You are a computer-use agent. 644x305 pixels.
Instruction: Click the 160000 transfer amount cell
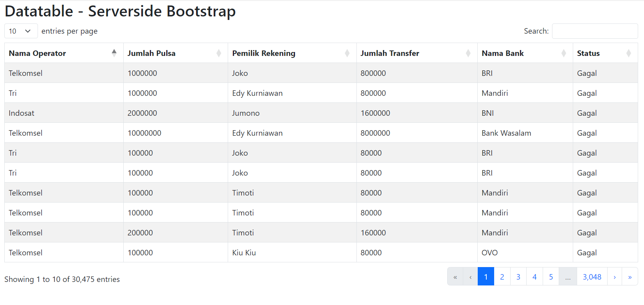pos(417,233)
